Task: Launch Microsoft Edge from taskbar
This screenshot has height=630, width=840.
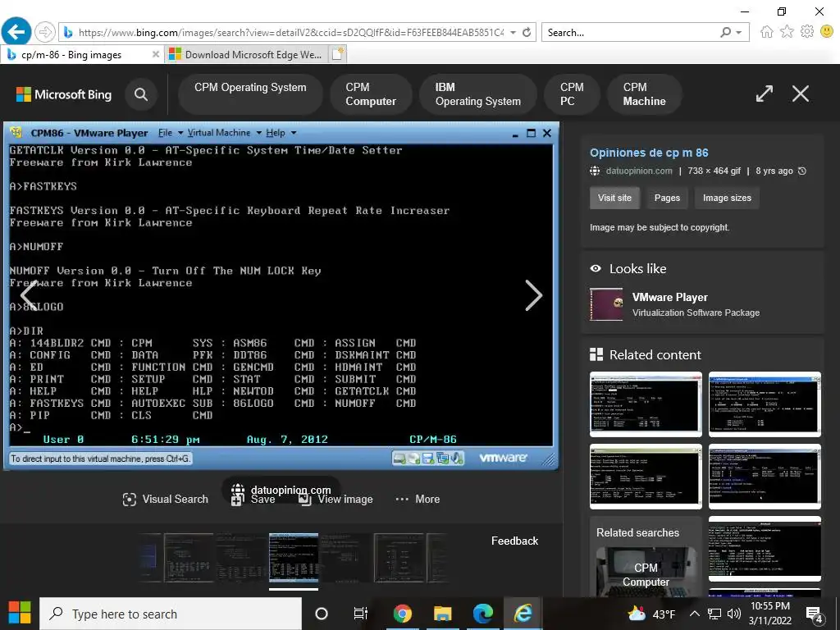Action: coord(482,614)
